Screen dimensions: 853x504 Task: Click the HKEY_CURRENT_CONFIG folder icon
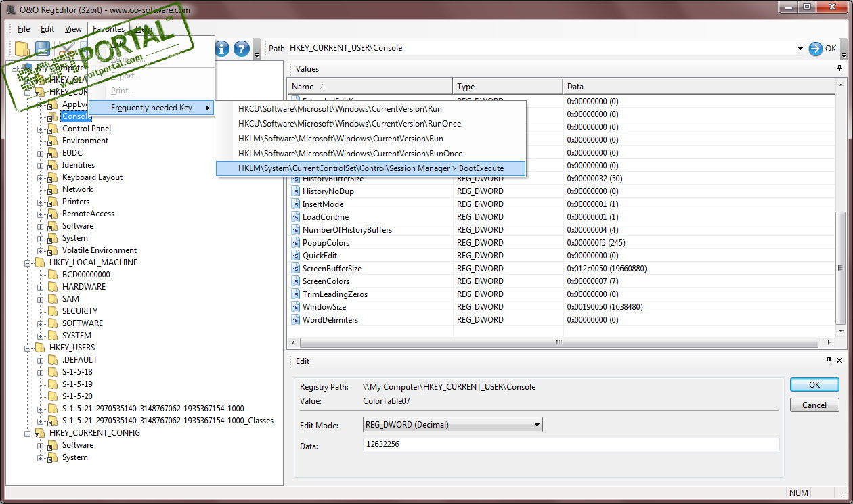(x=39, y=433)
